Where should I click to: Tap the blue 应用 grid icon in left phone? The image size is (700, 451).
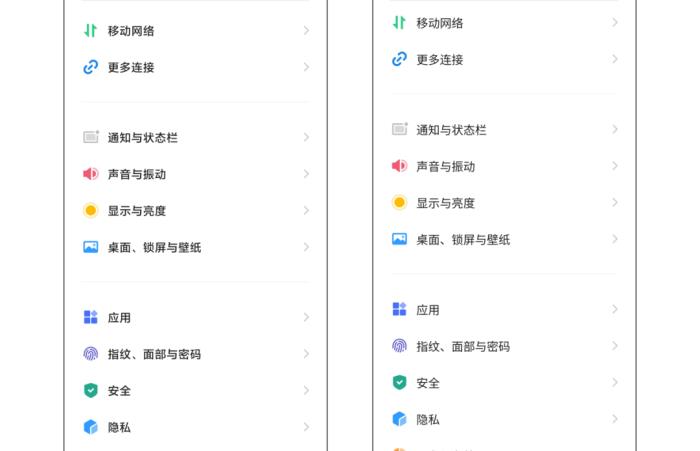[x=91, y=317]
